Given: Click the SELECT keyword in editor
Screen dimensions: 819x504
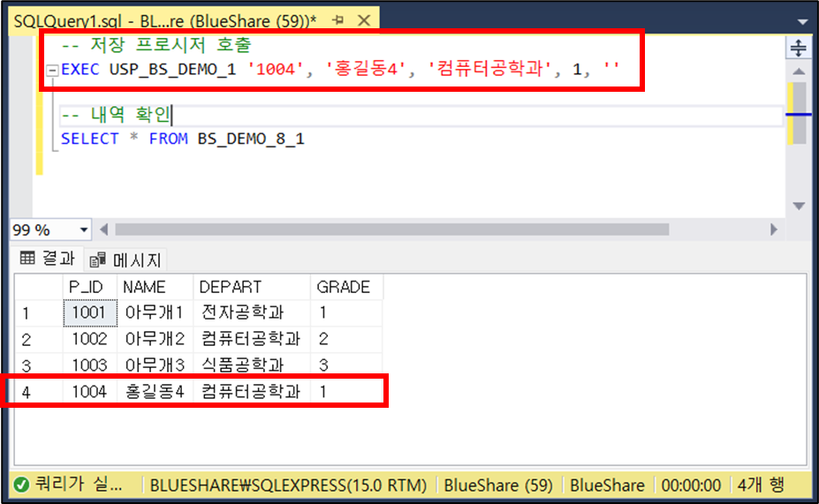Looking at the screenshot, I should pos(90,139).
